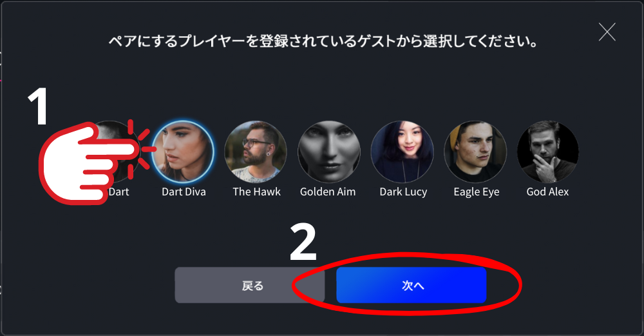Click the Dart name label
The image size is (644, 336).
pyautogui.click(x=118, y=192)
